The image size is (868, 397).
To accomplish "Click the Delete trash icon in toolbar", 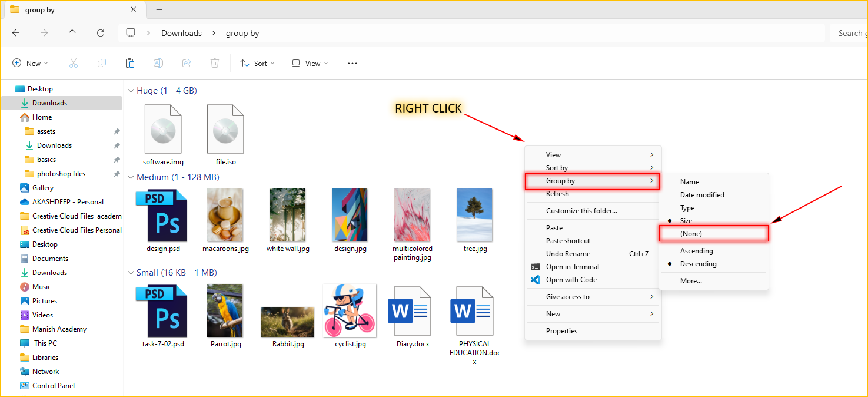I will point(215,63).
